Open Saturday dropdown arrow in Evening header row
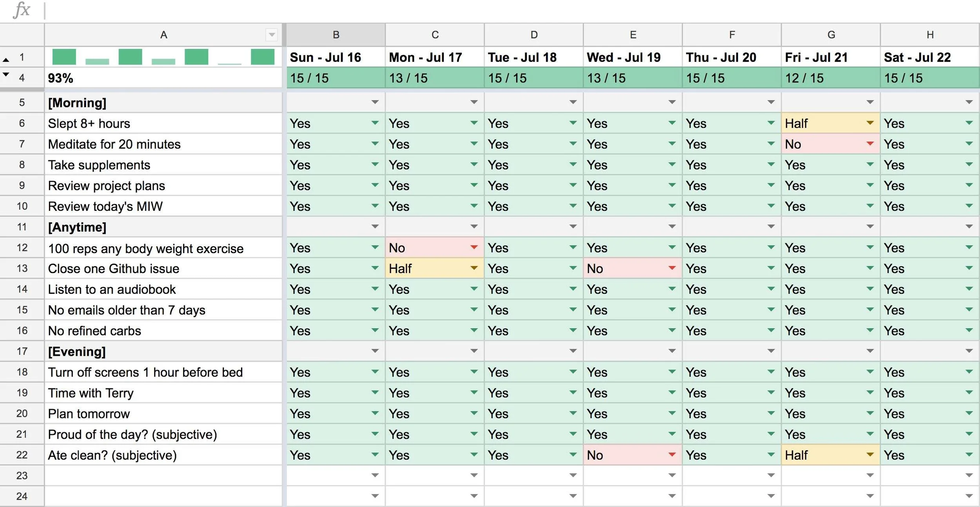 969,351
